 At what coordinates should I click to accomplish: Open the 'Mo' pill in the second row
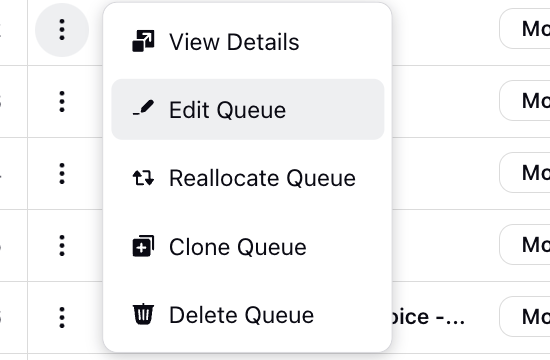(x=525, y=101)
